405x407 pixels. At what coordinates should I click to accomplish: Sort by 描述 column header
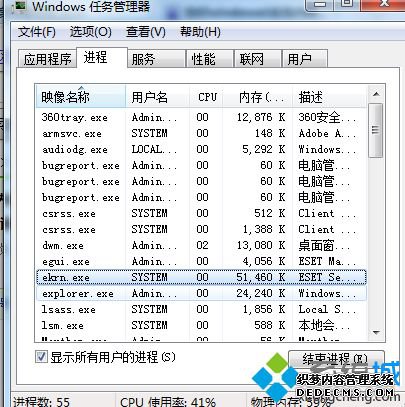pos(329,97)
